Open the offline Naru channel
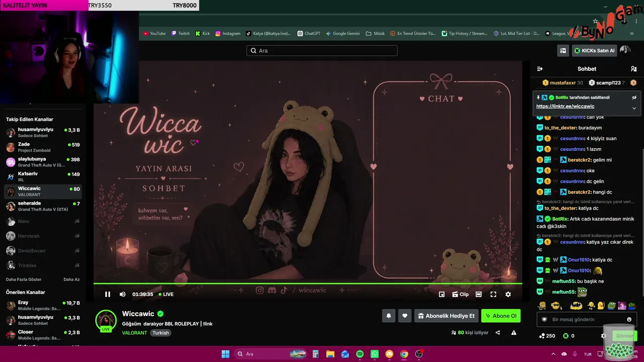Image resolution: width=644 pixels, height=362 pixels. [43, 221]
